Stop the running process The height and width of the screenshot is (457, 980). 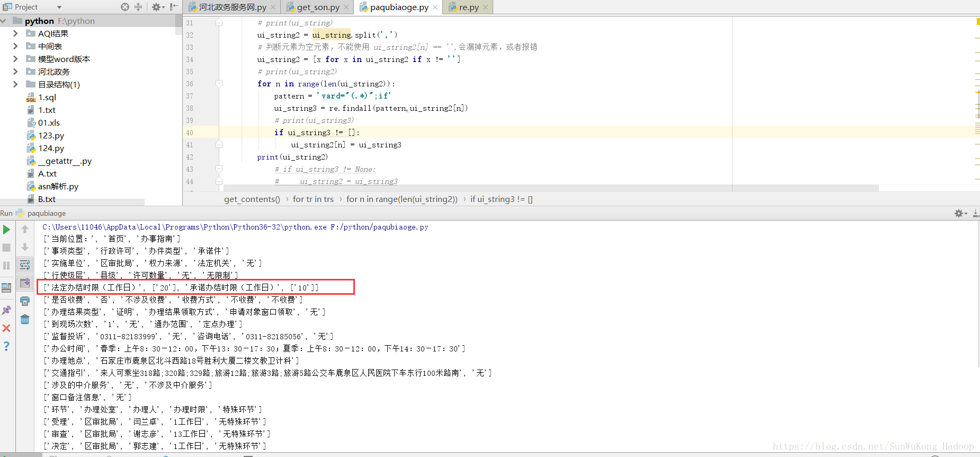(6, 248)
